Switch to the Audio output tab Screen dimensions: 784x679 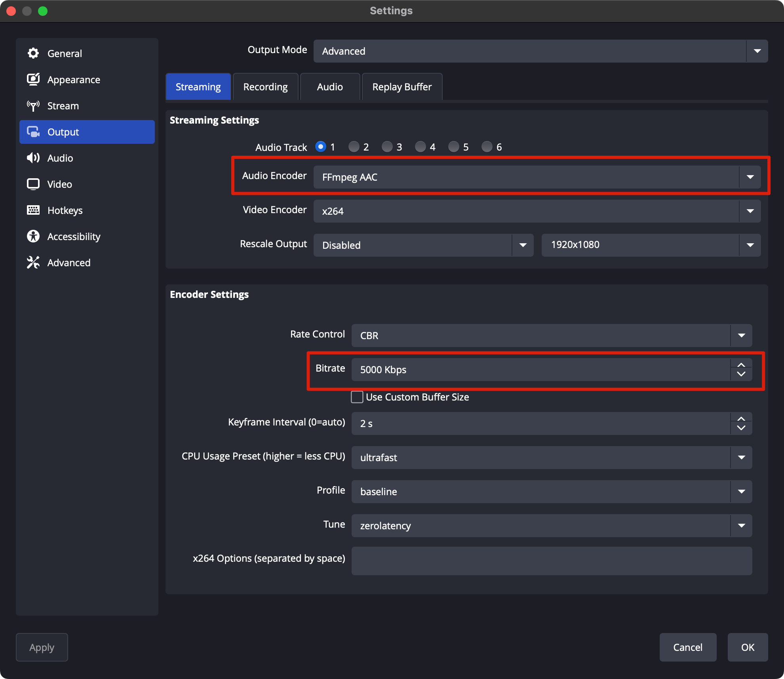pyautogui.click(x=330, y=86)
